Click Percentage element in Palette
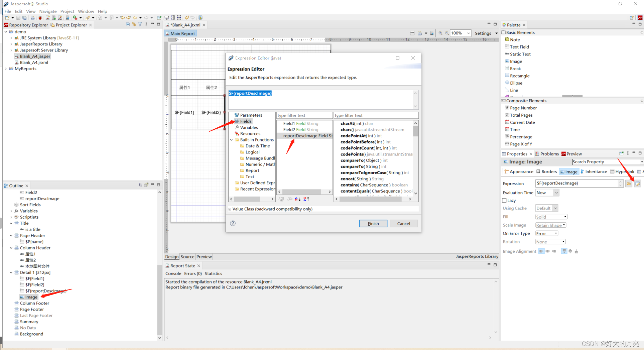 click(x=518, y=137)
